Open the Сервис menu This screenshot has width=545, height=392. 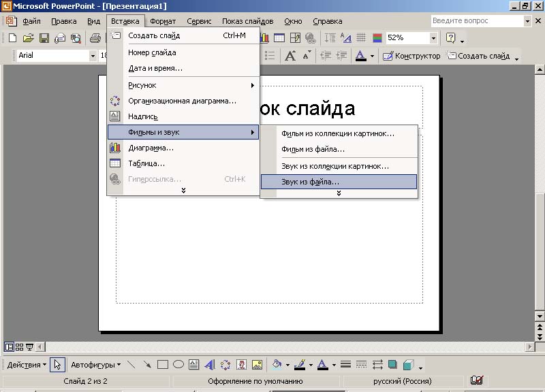coord(199,21)
